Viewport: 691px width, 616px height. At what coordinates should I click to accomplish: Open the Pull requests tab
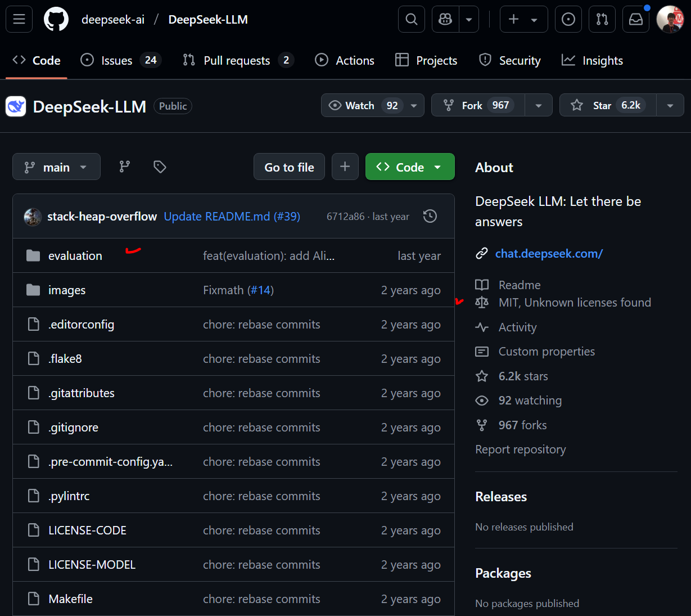click(238, 60)
